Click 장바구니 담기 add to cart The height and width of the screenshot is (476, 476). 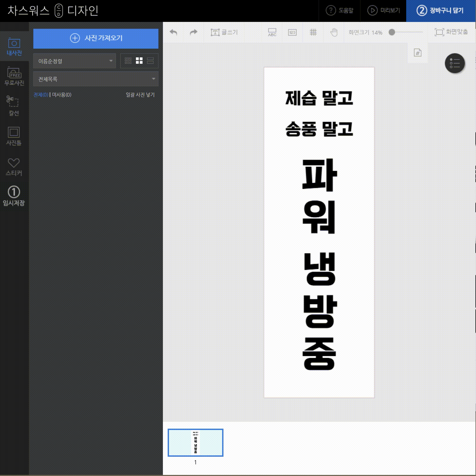tap(441, 11)
